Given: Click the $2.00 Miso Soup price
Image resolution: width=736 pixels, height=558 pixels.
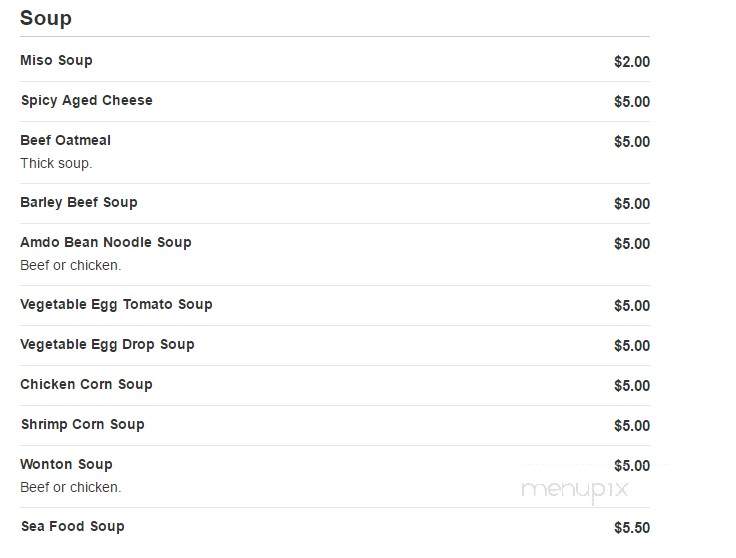Looking at the screenshot, I should tap(632, 61).
